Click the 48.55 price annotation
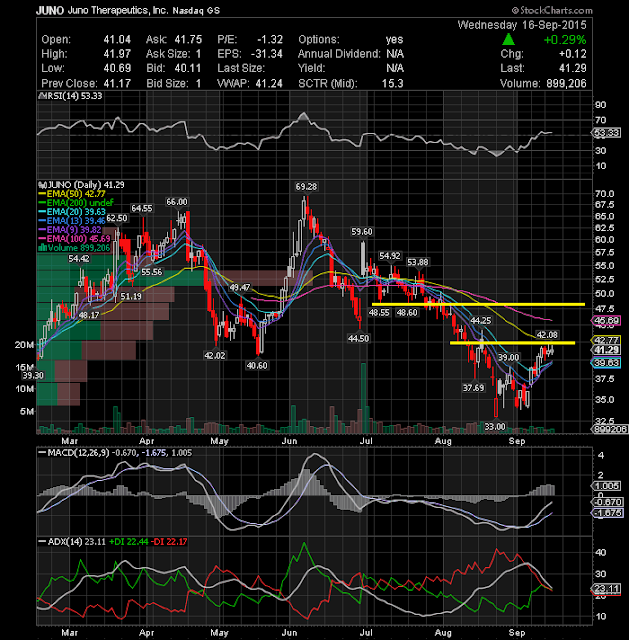Screen dimensions: 629x640 click(379, 313)
